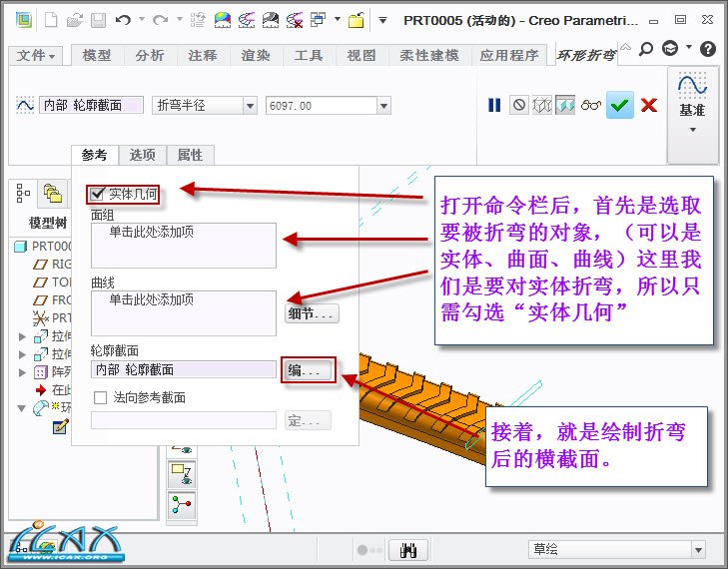This screenshot has width=728, height=569.
Task: Click the 曲线 collector box
Action: 184,313
